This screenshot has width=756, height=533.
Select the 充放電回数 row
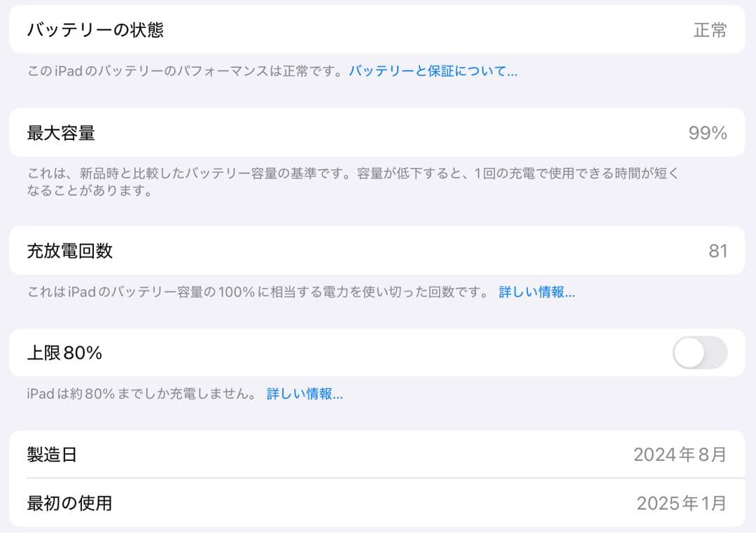pos(280,251)
